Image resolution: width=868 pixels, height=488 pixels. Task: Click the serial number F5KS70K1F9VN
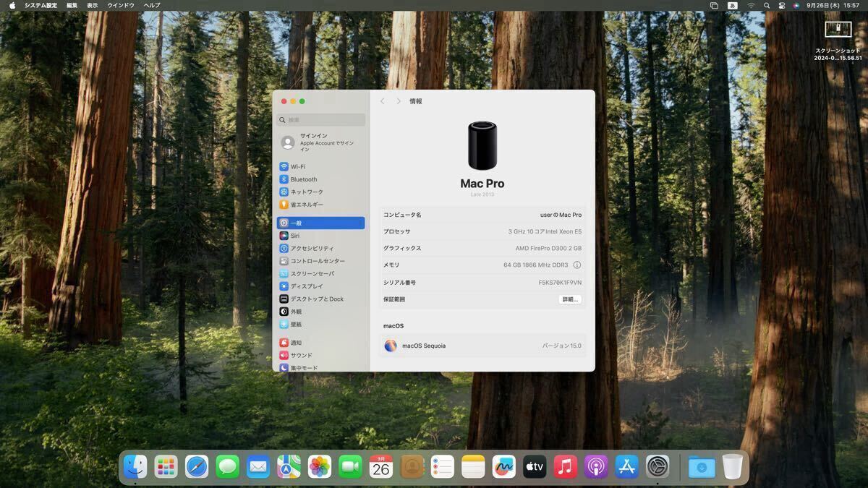point(560,283)
